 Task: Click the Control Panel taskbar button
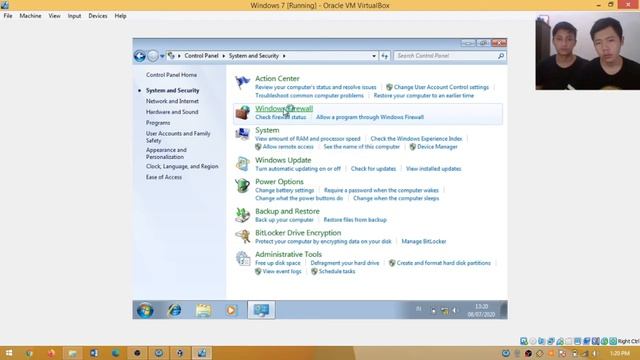click(x=261, y=310)
